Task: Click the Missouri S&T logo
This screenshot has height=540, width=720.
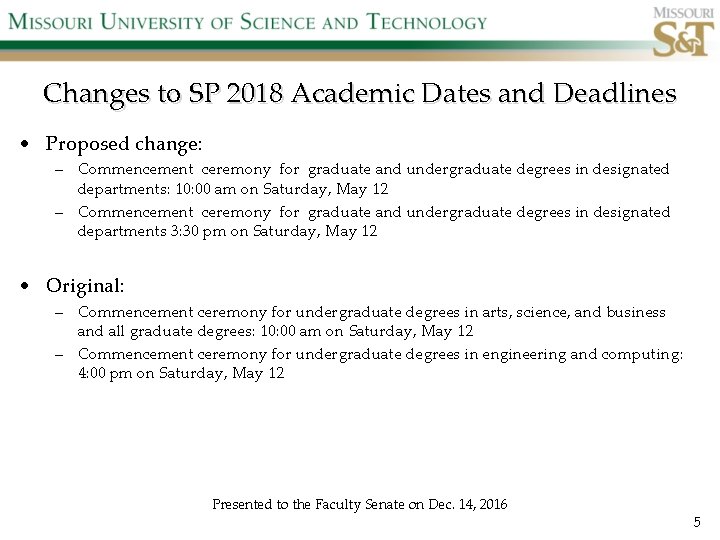Action: pos(682,32)
